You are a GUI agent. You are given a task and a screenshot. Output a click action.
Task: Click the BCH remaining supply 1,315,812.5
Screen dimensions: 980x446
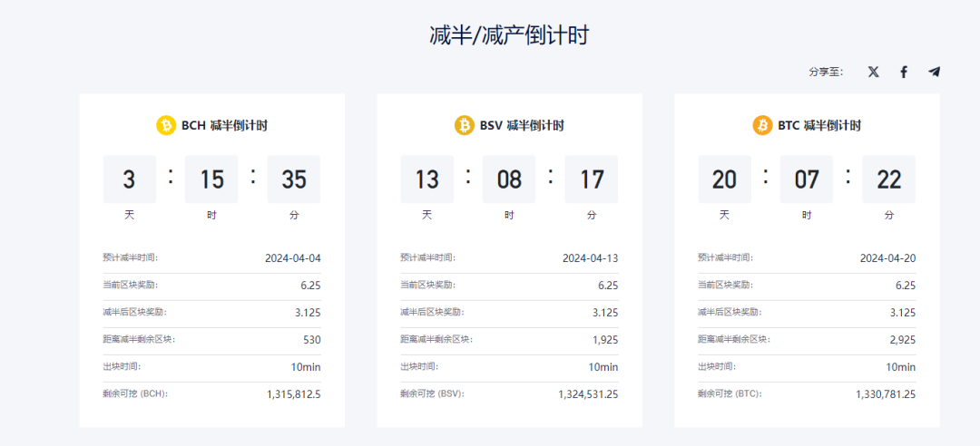[x=294, y=394]
